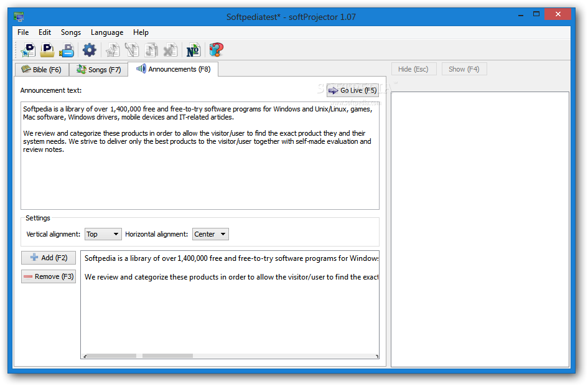Click the Save Schedule USB-drive icon

(x=67, y=50)
